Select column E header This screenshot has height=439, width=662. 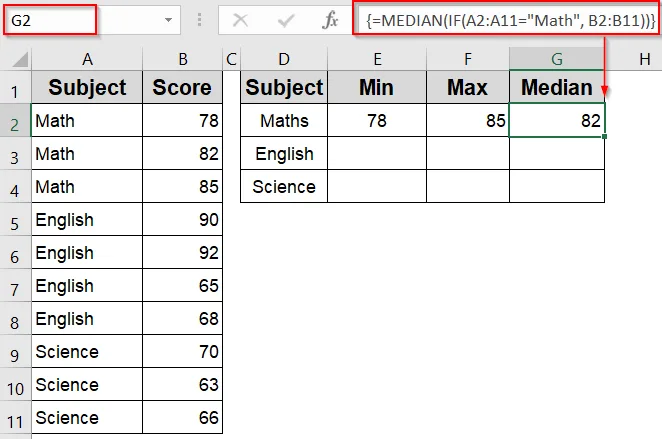pos(377,59)
